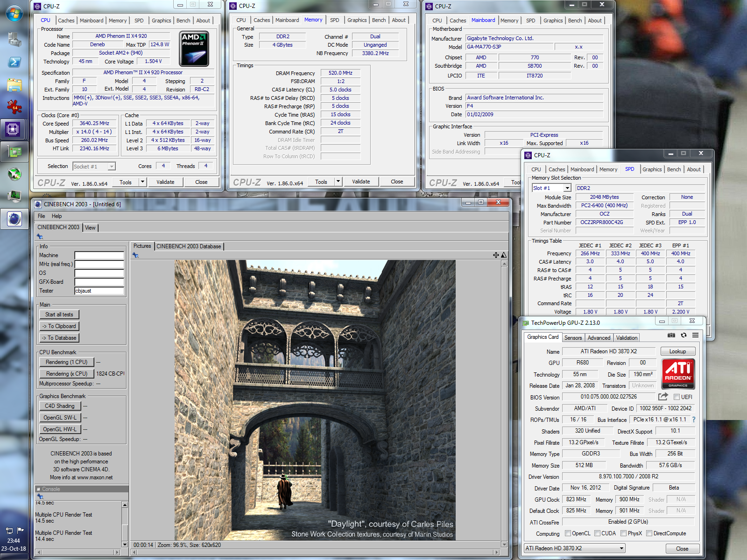Switch to GPU-Z via graphics card taskbar icon
Image resolution: width=747 pixels, height=560 pixels.
click(14, 151)
